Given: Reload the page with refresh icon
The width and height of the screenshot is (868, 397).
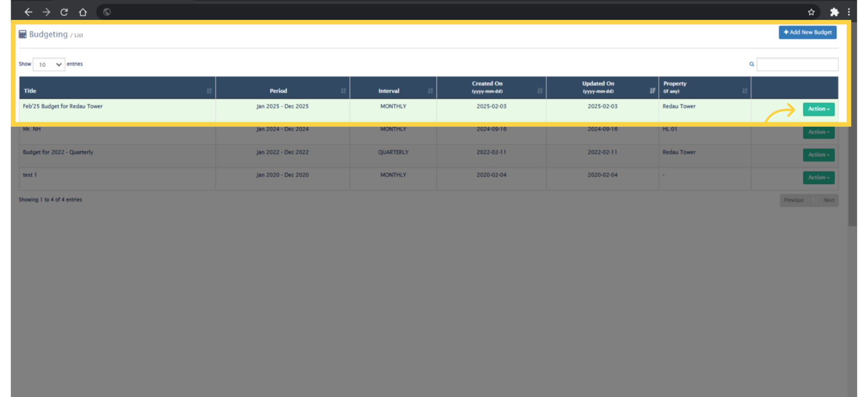Looking at the screenshot, I should click(64, 12).
